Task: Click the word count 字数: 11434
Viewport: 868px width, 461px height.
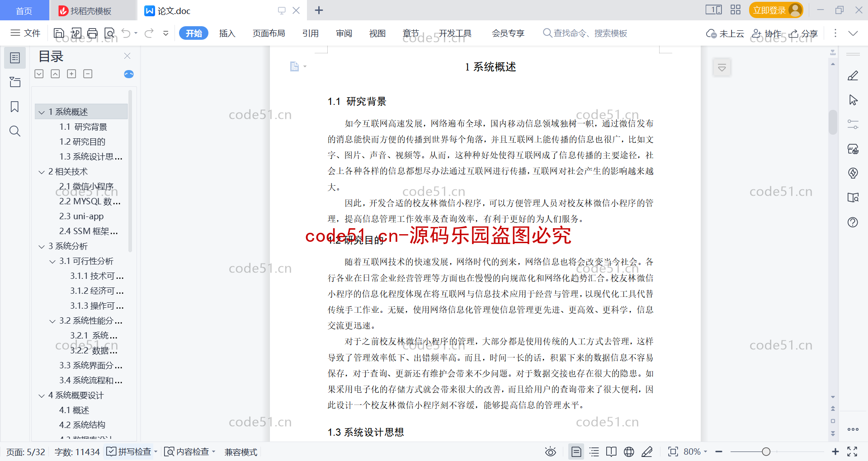Action: (77, 452)
